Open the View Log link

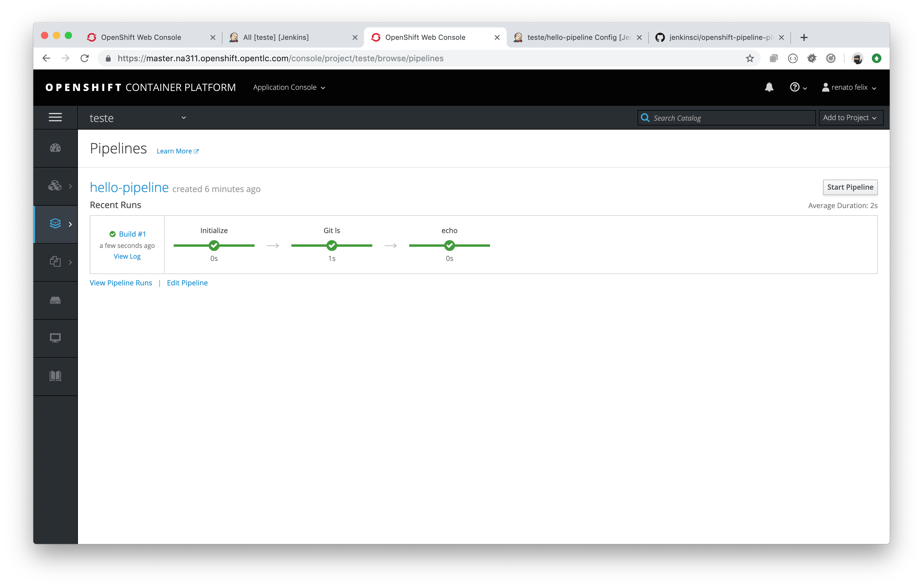pyautogui.click(x=127, y=256)
